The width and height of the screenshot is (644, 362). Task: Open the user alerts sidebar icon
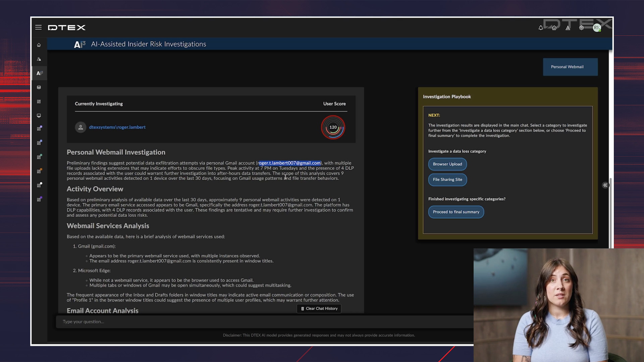point(39,59)
